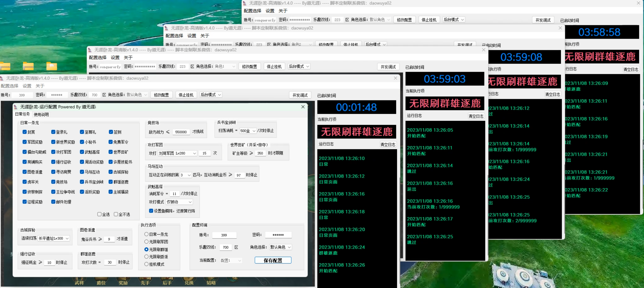Click 停止挂机 in the 角色1 window
Screen dimensions: 644x288
274,66
